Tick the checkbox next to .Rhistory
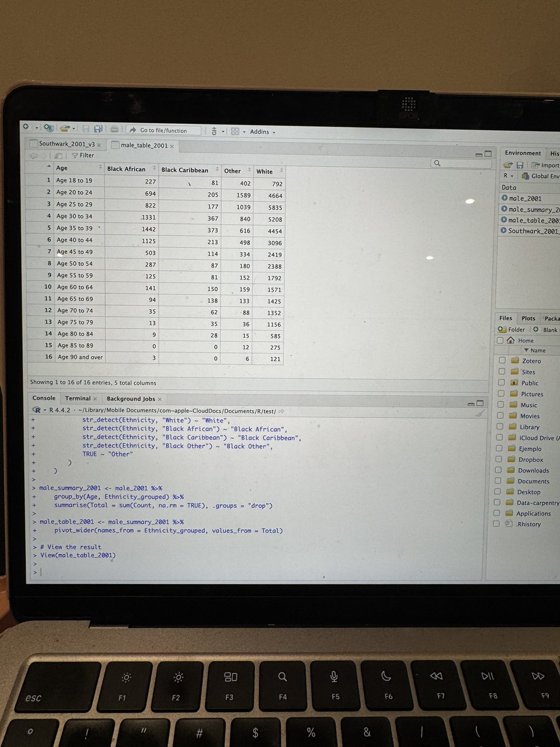Image resolution: width=560 pixels, height=747 pixels. [x=498, y=524]
